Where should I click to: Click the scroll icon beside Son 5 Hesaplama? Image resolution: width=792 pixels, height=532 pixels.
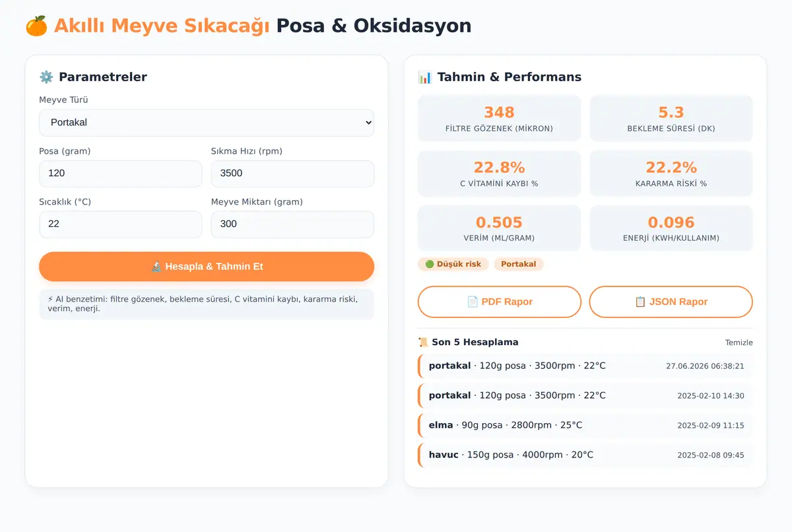pyautogui.click(x=423, y=343)
